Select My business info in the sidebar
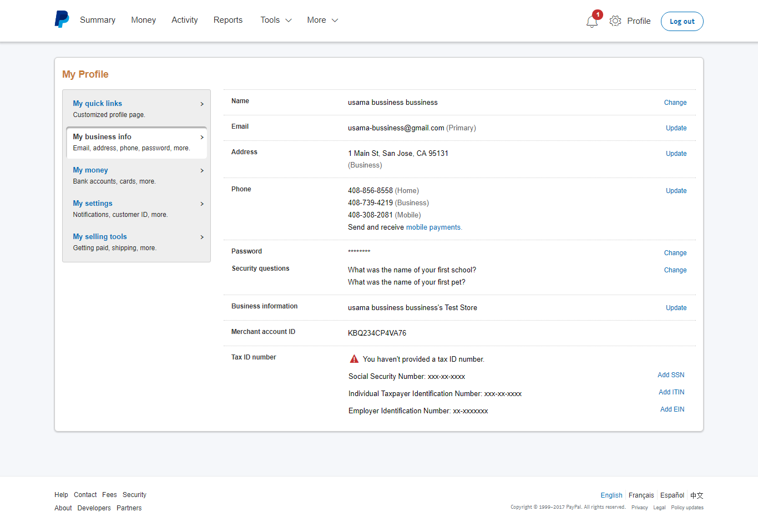This screenshot has width=758, height=532. click(x=102, y=136)
